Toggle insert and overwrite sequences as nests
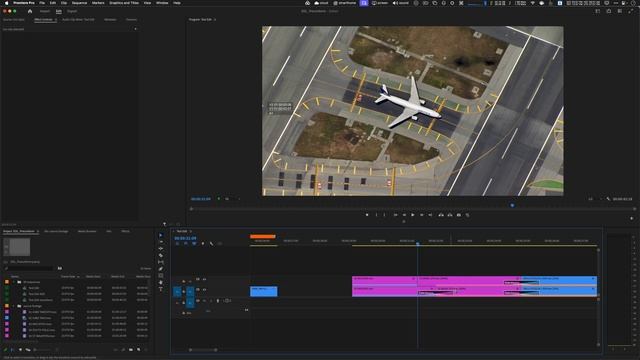Screen dimensions: 640x360 [x=178, y=244]
